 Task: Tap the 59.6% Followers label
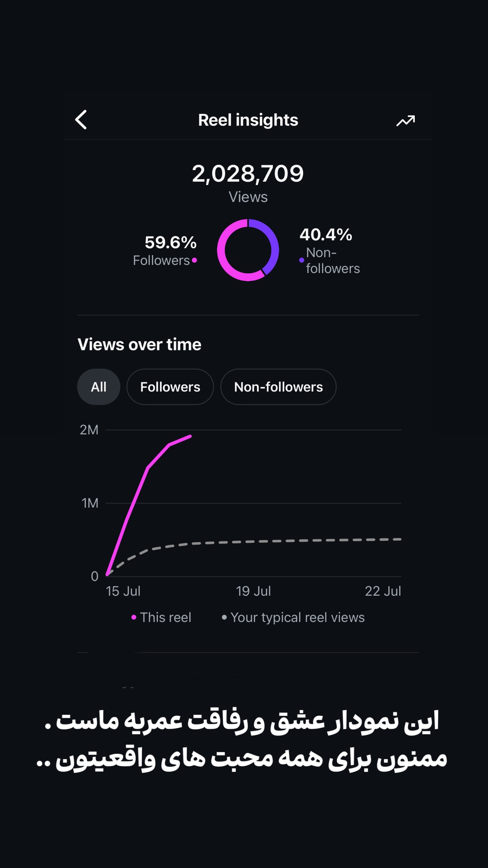pyautogui.click(x=165, y=250)
